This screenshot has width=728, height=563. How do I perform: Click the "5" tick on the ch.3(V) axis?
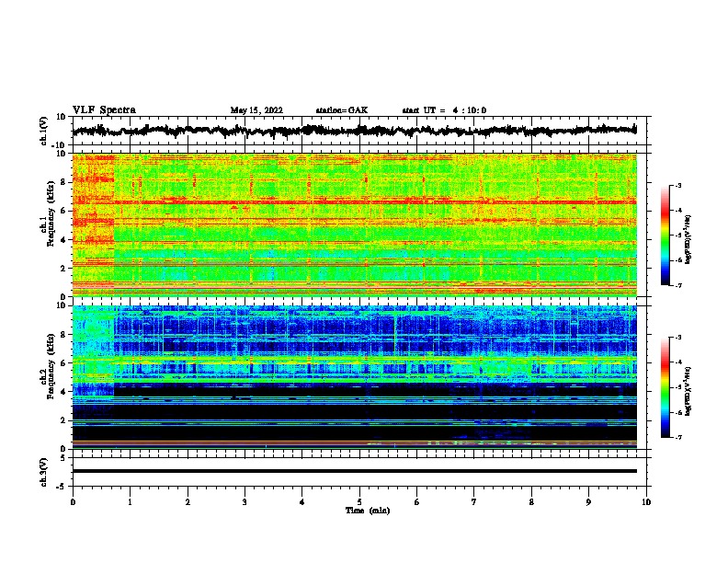(64, 457)
